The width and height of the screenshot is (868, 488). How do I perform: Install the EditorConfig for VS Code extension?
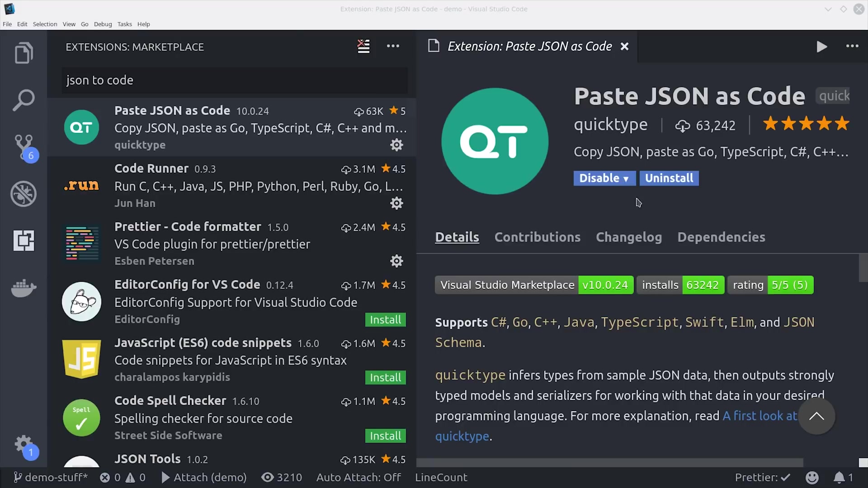pyautogui.click(x=385, y=319)
